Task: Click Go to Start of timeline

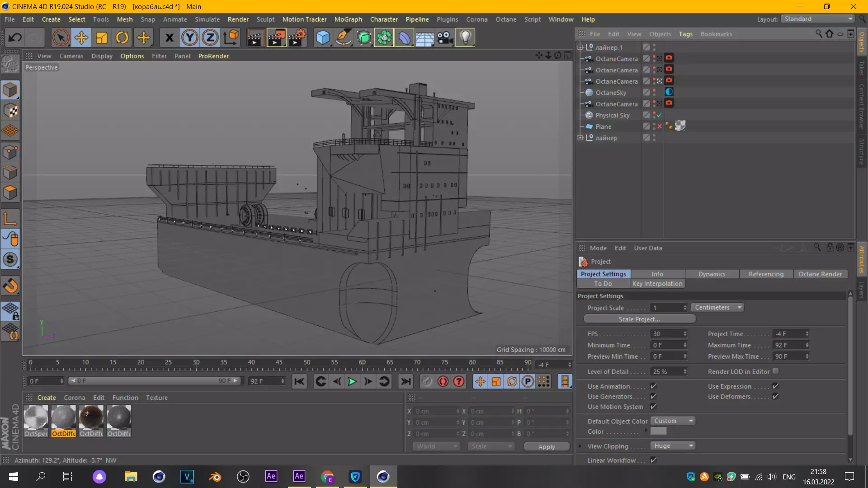Action: pos(299,381)
